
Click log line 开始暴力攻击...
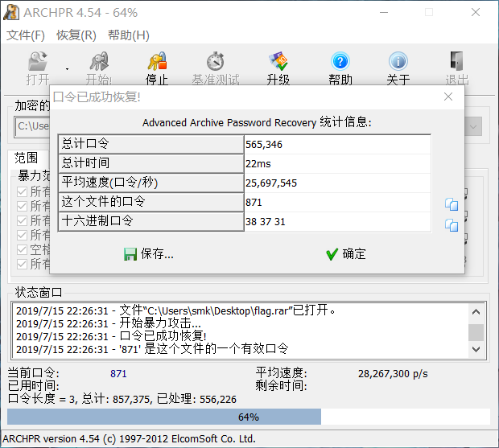coord(109,323)
